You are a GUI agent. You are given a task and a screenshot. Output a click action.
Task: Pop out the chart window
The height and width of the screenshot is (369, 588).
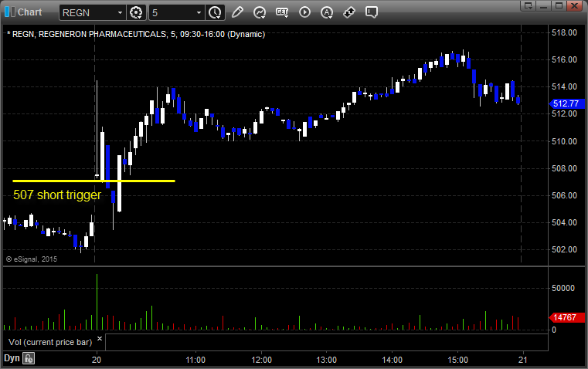(x=528, y=5)
